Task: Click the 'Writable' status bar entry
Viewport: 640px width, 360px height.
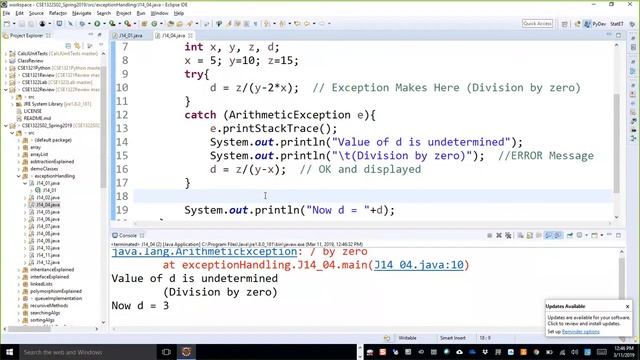Action: coord(407,338)
